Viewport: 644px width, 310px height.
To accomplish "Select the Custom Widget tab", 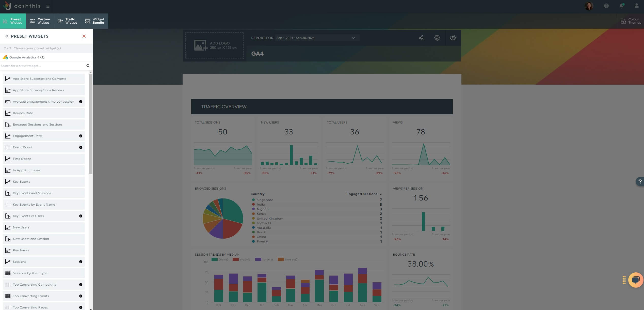I will 40,21.
